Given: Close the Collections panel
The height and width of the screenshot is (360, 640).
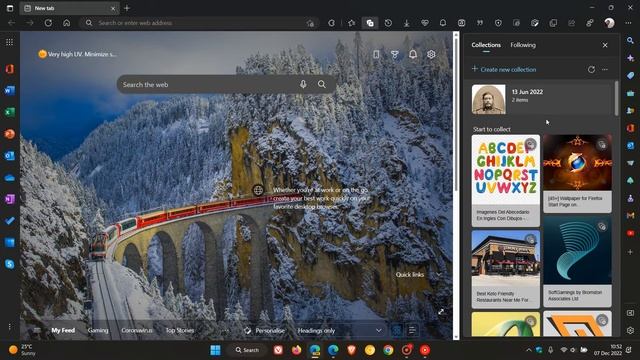Looking at the screenshot, I should point(605,45).
